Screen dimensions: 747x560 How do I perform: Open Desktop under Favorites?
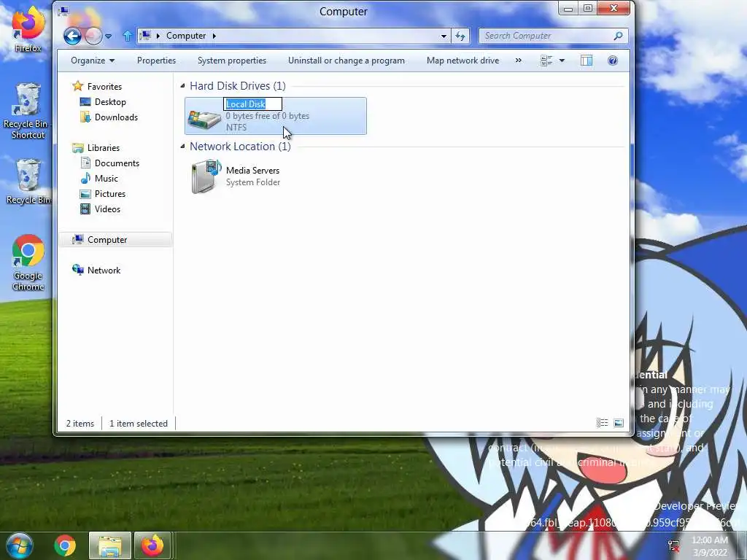pos(110,102)
